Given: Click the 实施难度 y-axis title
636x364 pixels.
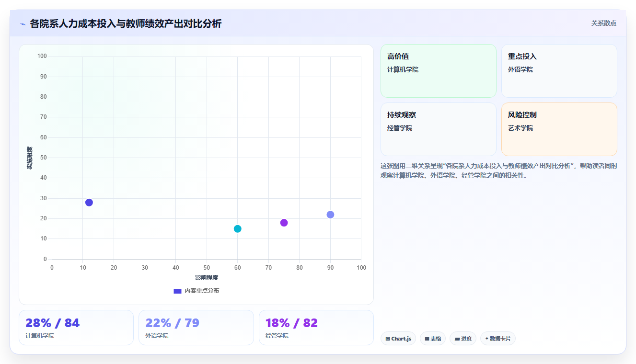Looking at the screenshot, I should [x=30, y=158].
